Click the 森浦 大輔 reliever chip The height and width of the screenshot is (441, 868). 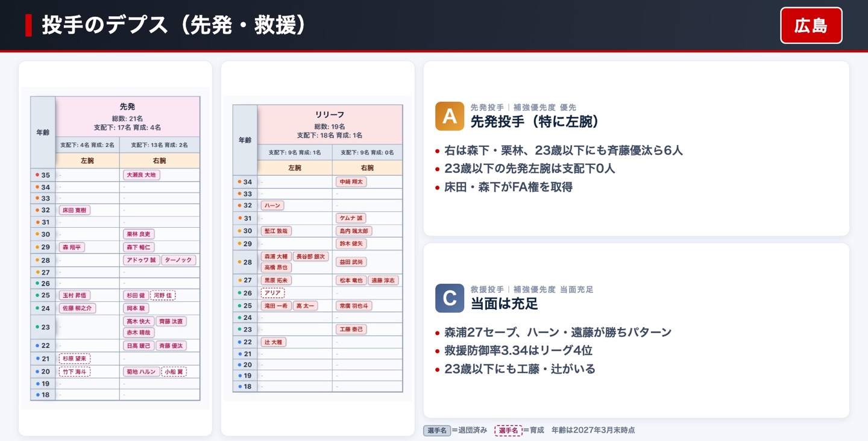pos(276,256)
